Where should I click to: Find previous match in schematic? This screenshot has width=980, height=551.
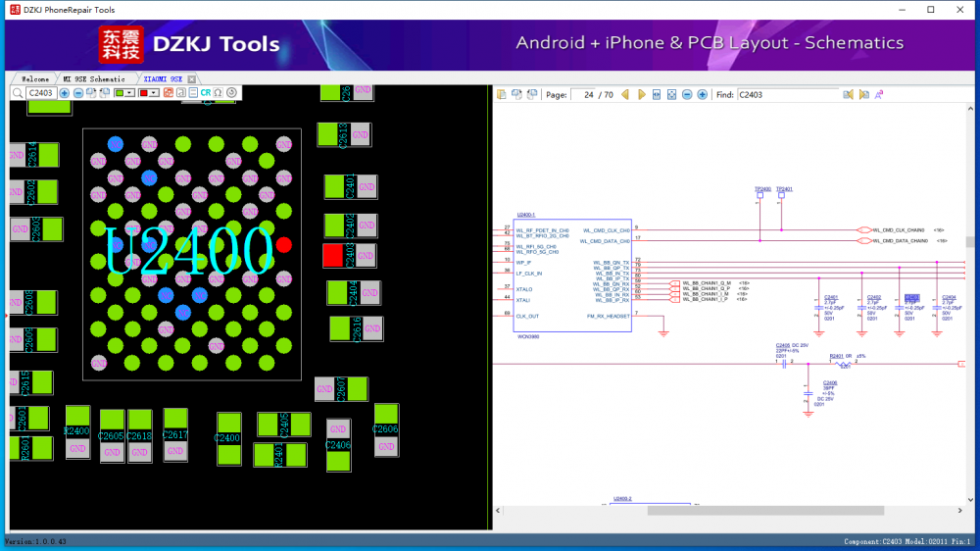pyautogui.click(x=848, y=95)
